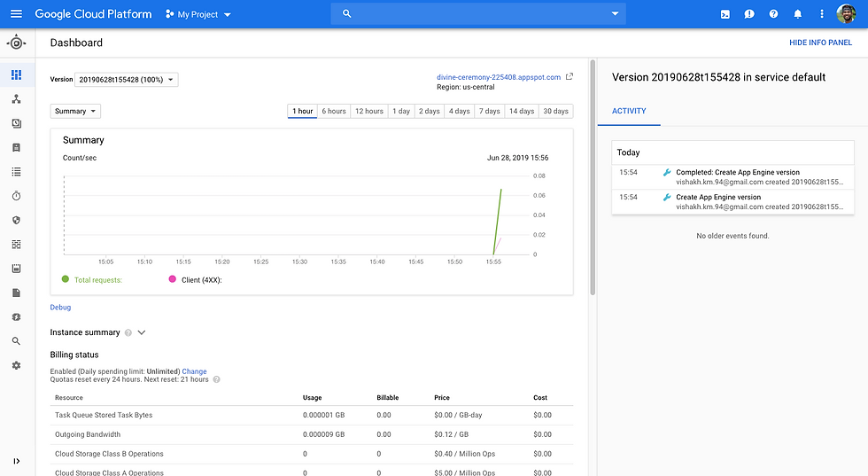Open the Help question mark icon
The image size is (868, 476).
point(773,14)
